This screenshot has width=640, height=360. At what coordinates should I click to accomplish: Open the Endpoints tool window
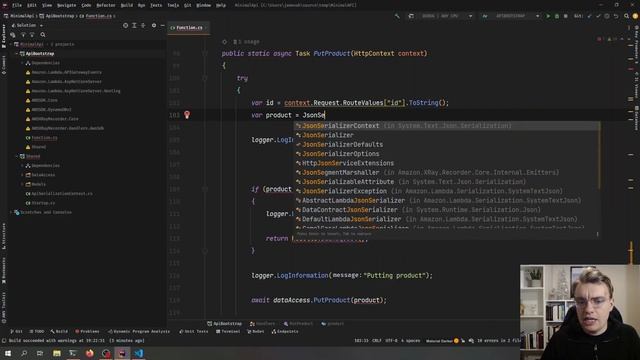[285, 331]
